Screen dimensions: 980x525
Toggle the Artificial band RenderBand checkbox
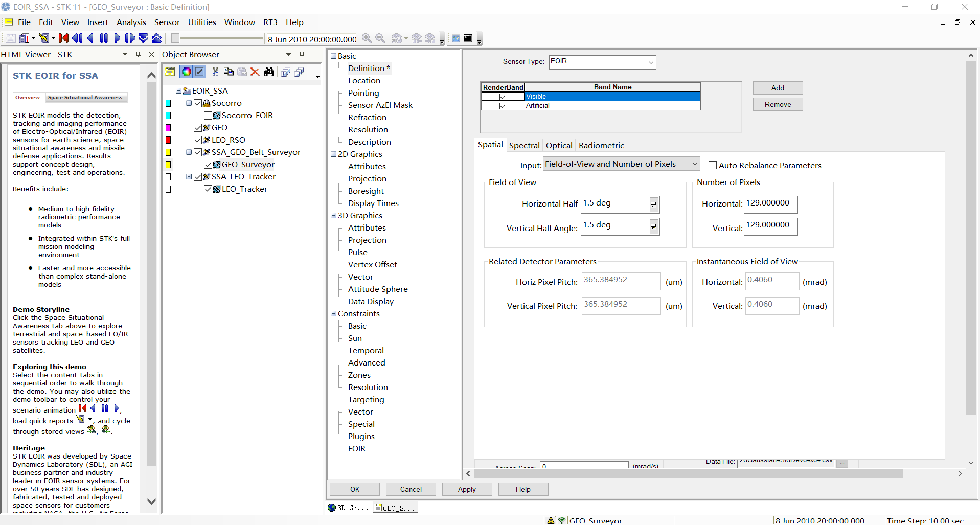pos(504,106)
